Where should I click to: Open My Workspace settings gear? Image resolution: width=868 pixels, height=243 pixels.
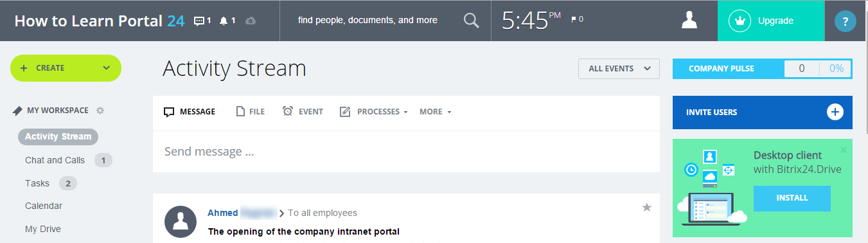tap(100, 111)
